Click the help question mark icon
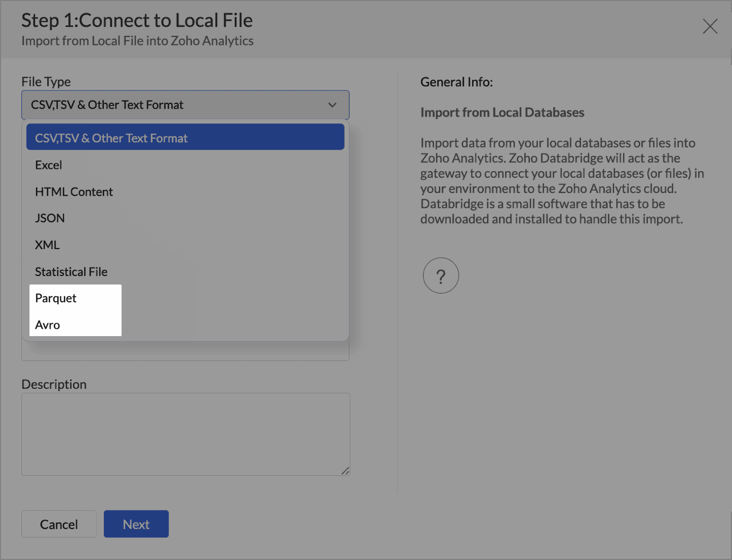The width and height of the screenshot is (732, 560). tap(441, 276)
